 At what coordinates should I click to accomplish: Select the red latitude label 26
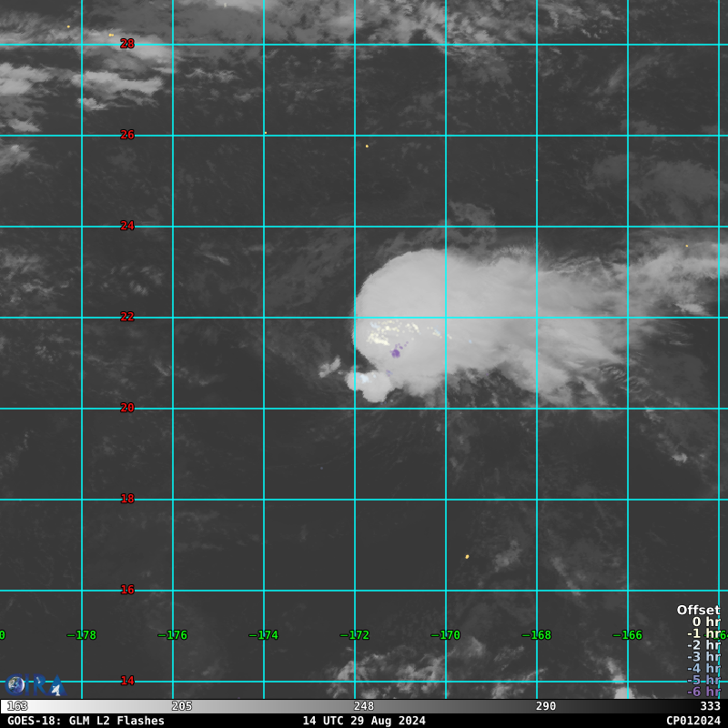pyautogui.click(x=127, y=135)
